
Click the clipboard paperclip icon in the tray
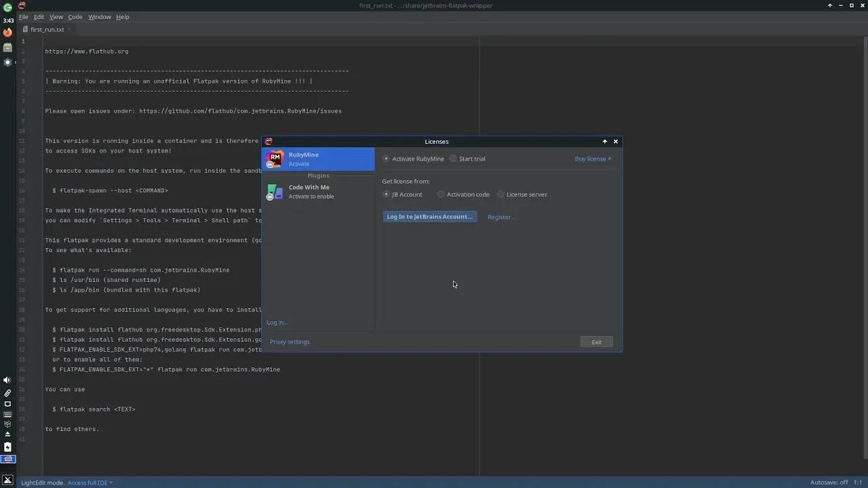pyautogui.click(x=7, y=393)
